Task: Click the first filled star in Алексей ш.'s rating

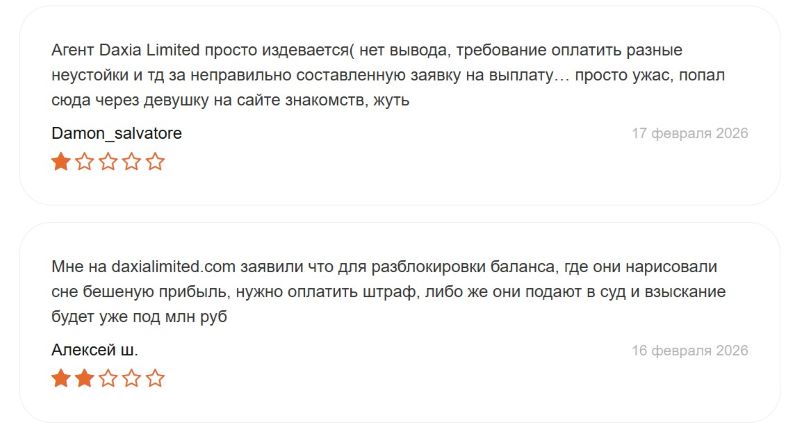Action: click(x=61, y=378)
